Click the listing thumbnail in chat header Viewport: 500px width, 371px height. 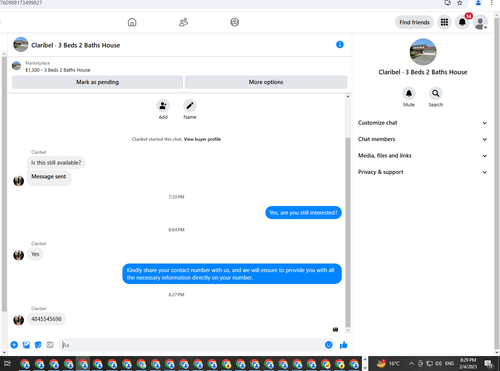coord(21,45)
